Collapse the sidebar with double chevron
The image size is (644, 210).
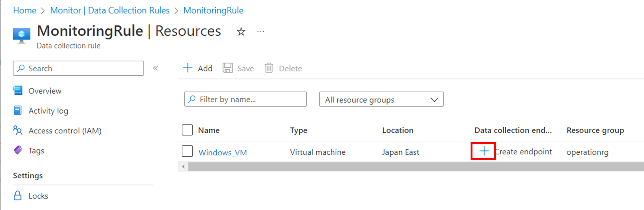(156, 68)
